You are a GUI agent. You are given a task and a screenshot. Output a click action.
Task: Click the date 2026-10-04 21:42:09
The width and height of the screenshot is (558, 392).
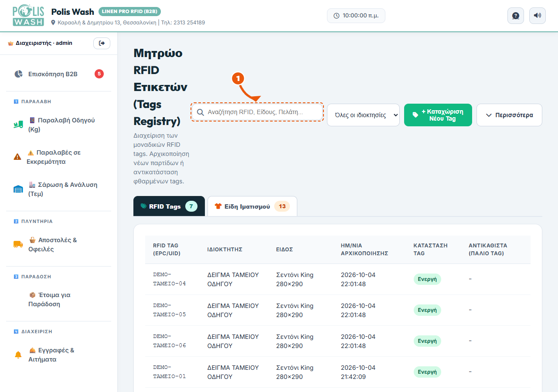coord(358,372)
